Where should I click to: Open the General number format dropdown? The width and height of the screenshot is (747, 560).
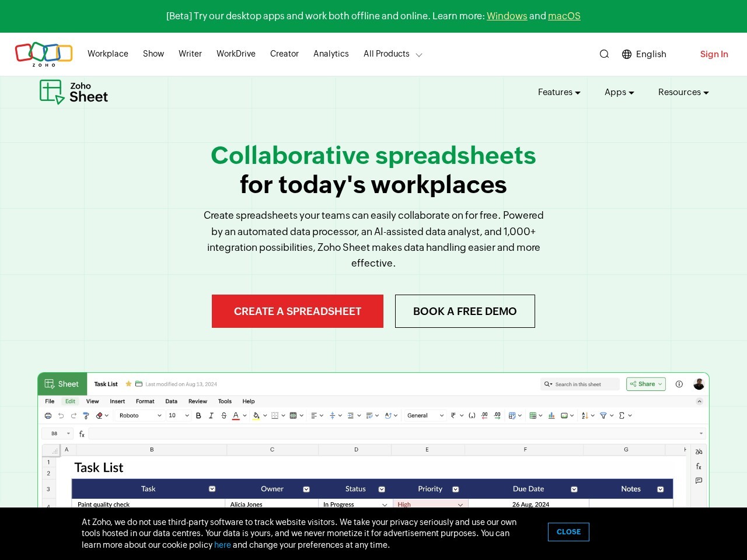(x=425, y=415)
